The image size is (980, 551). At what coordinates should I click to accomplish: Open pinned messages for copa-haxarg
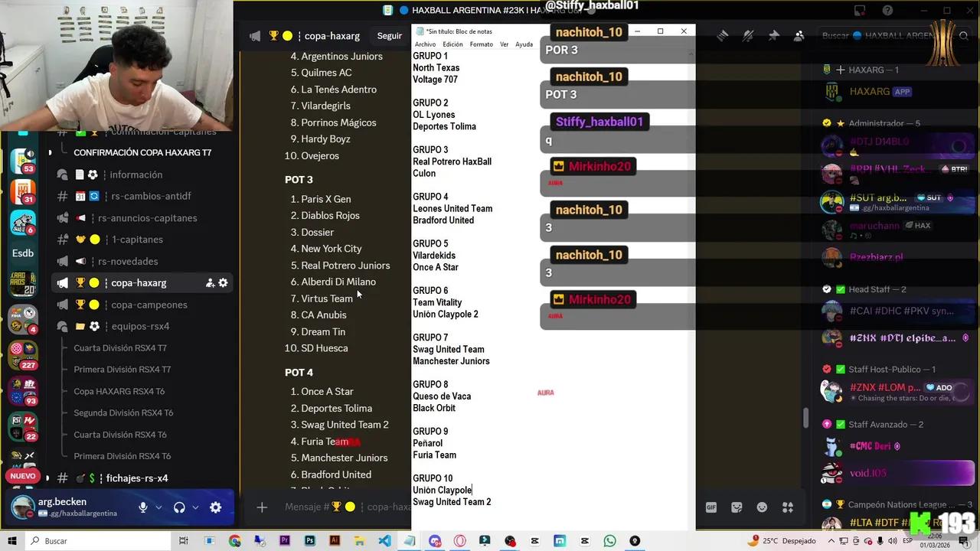(773, 35)
